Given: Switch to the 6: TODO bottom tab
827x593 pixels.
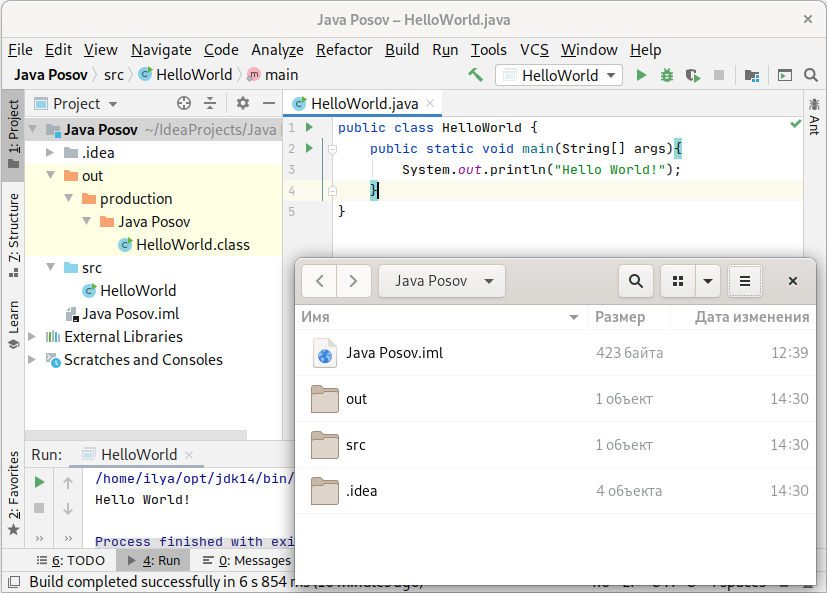Looking at the screenshot, I should [71, 561].
